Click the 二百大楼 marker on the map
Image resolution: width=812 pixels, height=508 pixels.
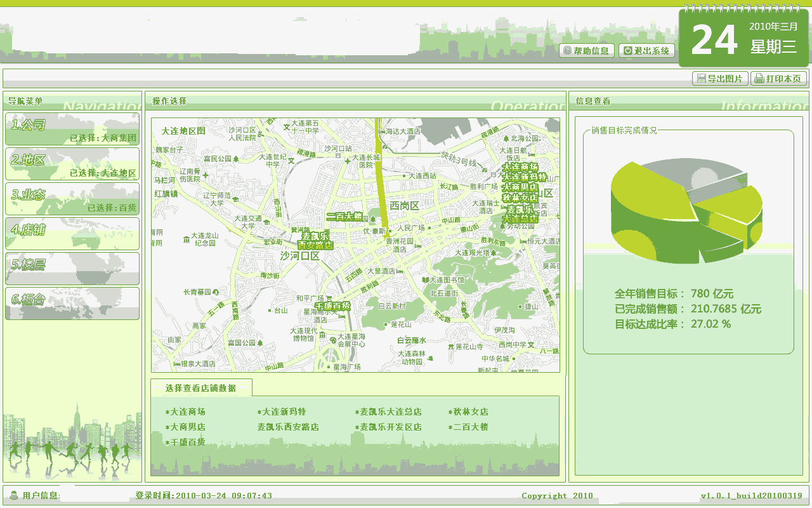(x=344, y=217)
